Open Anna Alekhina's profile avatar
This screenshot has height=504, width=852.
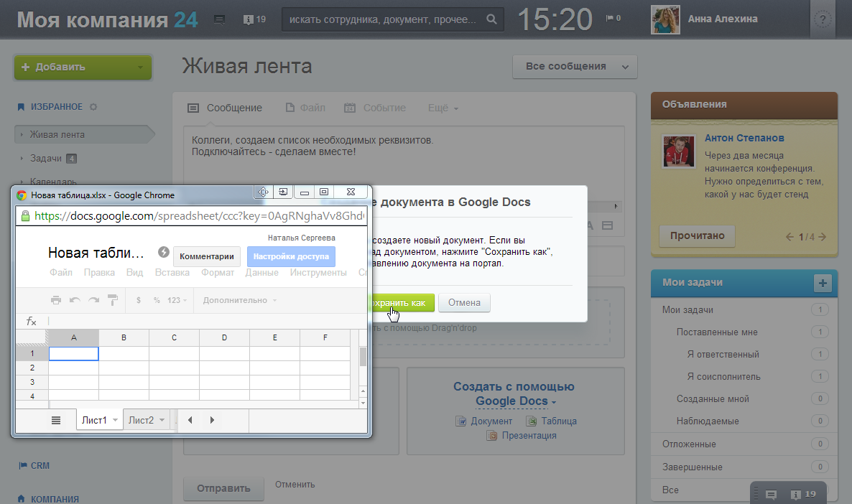(x=665, y=19)
